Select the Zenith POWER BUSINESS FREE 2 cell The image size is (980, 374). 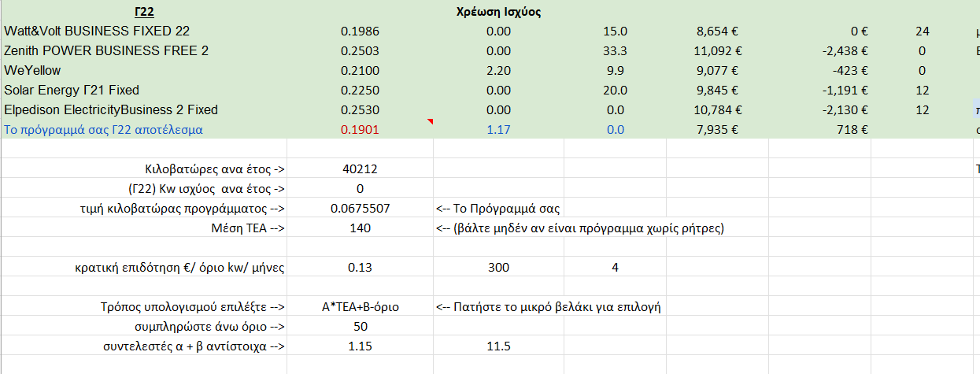pyautogui.click(x=143, y=51)
